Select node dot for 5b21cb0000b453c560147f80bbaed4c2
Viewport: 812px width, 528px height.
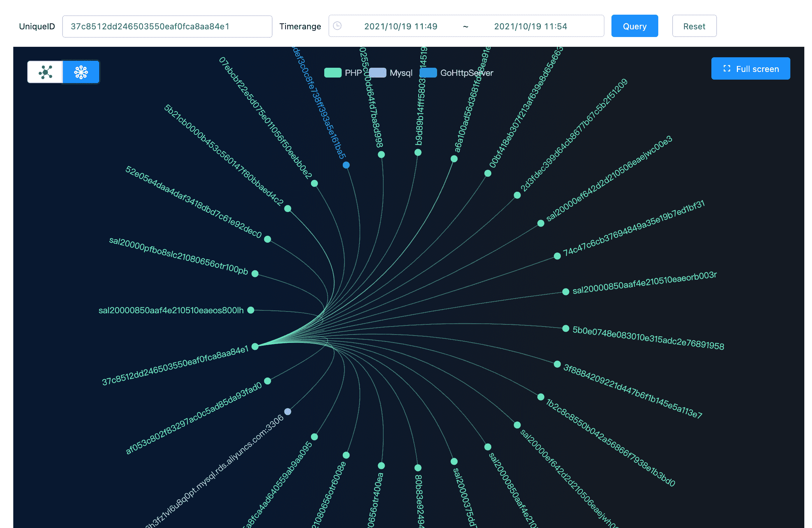[288, 208]
